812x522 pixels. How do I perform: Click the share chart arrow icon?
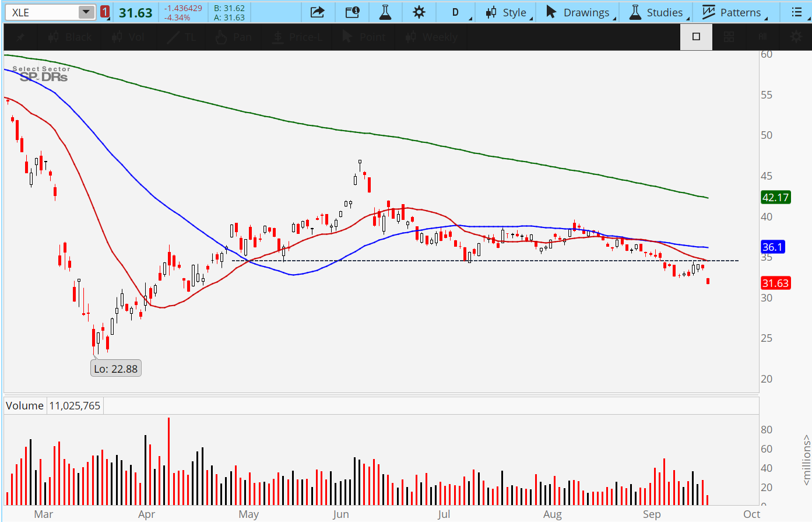(317, 12)
